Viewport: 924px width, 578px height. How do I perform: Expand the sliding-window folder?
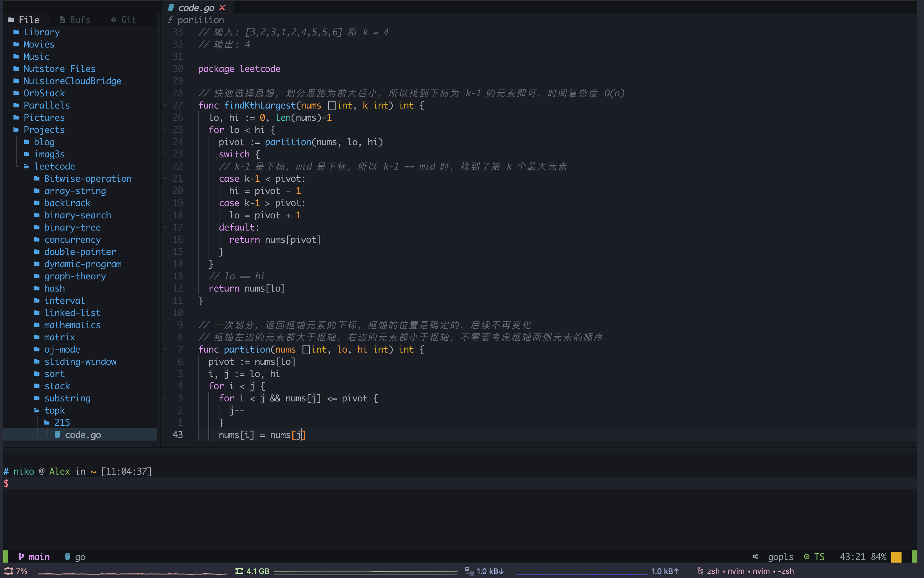(x=80, y=362)
